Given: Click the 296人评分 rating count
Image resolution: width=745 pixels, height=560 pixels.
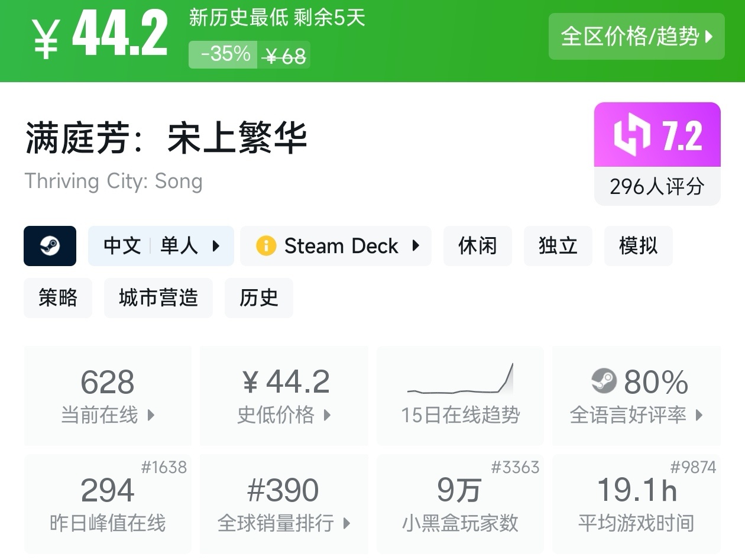Looking at the screenshot, I should click(657, 187).
